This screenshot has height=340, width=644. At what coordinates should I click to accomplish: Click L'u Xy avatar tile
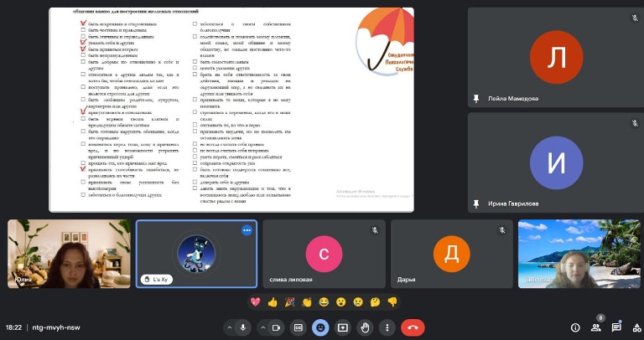point(196,254)
